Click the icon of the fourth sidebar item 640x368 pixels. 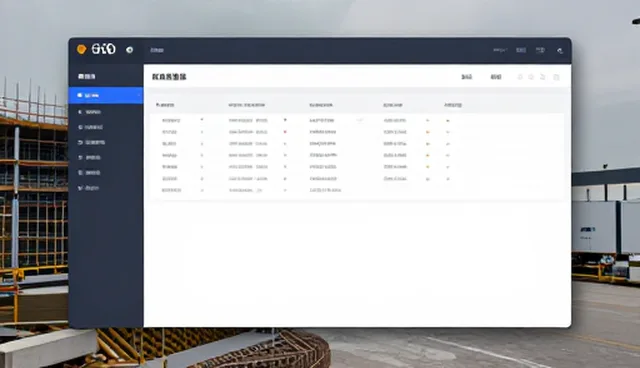pos(80,142)
